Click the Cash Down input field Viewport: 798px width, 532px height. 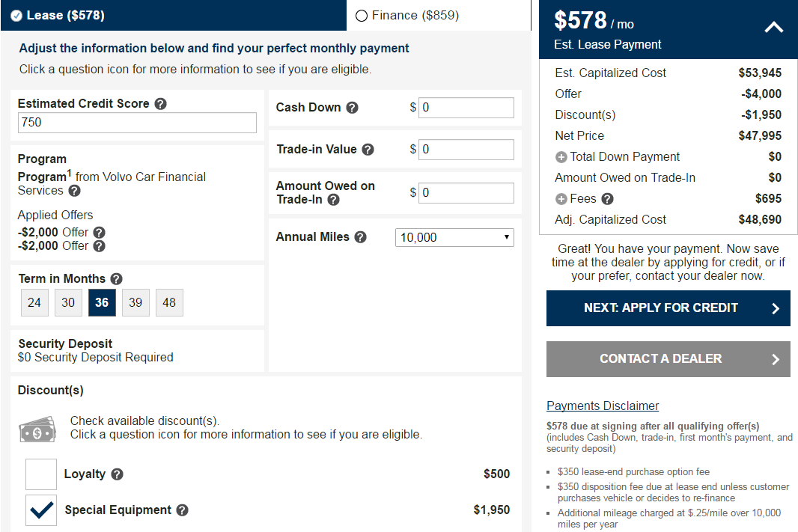point(466,107)
